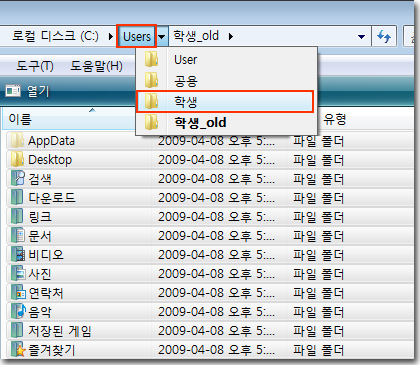Click the 연락처 contacts folder icon
This screenshot has height=365, width=420.
click(18, 293)
